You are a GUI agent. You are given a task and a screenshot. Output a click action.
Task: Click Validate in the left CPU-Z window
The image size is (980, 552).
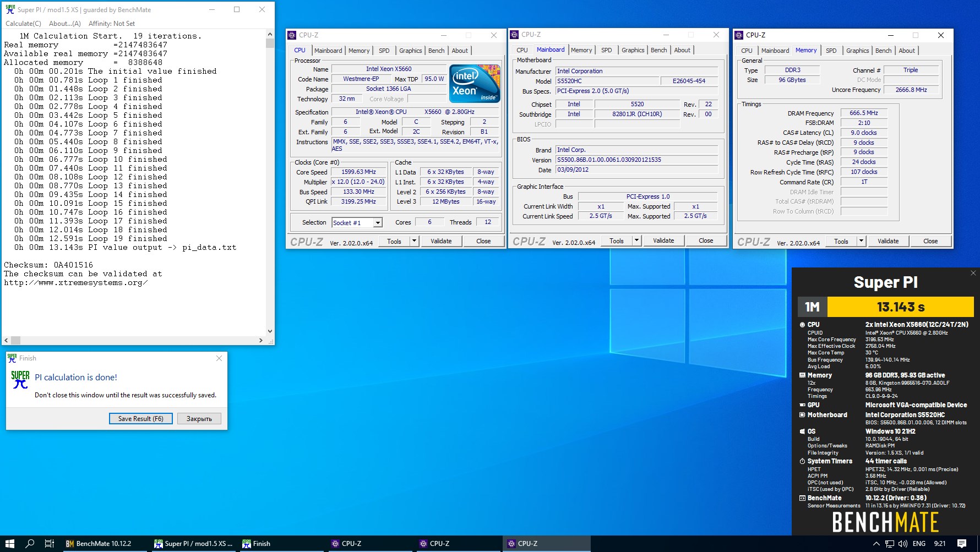click(441, 241)
